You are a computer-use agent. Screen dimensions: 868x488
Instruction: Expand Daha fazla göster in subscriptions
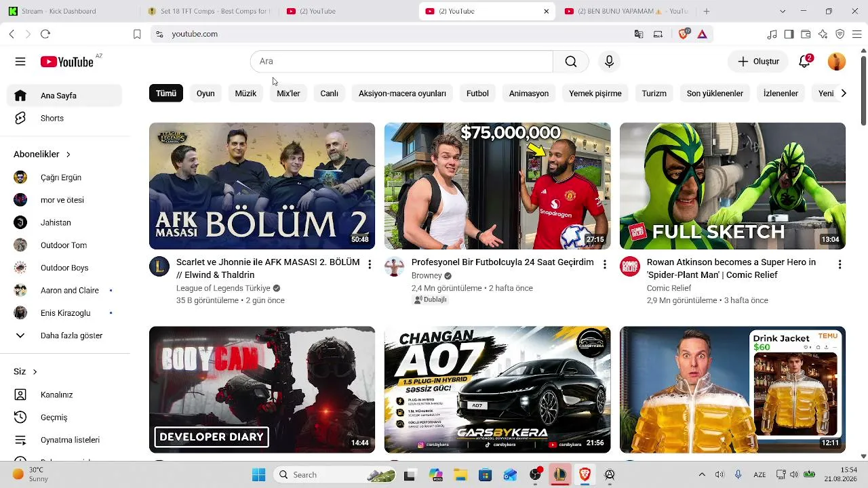[x=64, y=335]
